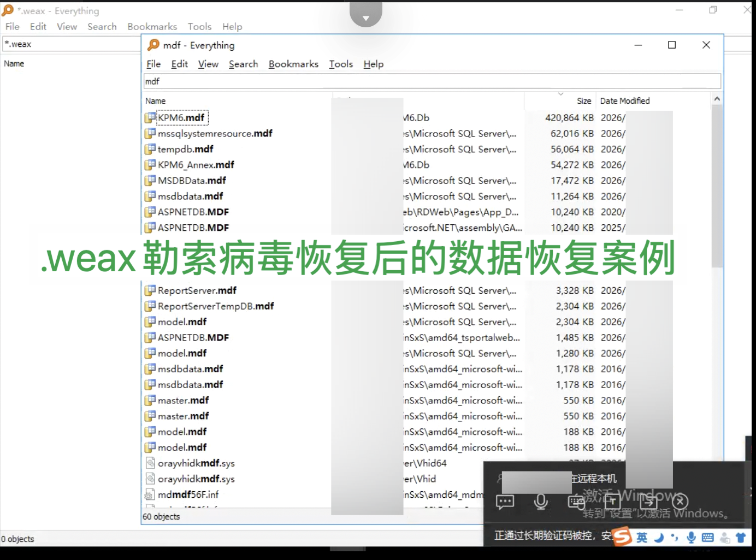756x560 pixels.
Task: Select the ASPNETDB.MDF row sized 1,485 KB
Action: click(x=427, y=338)
